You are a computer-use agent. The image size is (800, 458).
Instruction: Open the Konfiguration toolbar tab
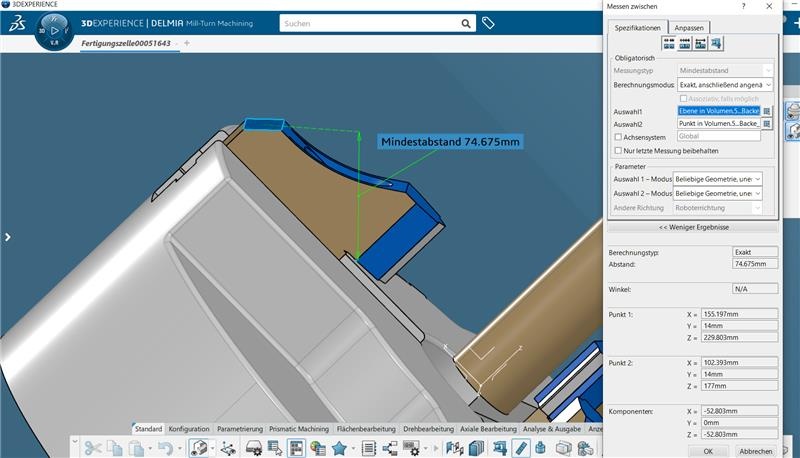coord(189,429)
